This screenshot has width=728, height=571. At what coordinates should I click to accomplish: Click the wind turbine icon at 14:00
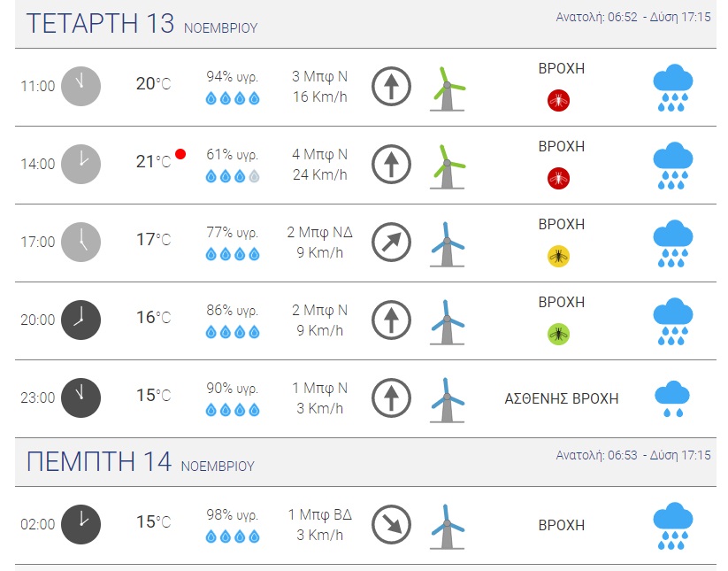pos(447,166)
